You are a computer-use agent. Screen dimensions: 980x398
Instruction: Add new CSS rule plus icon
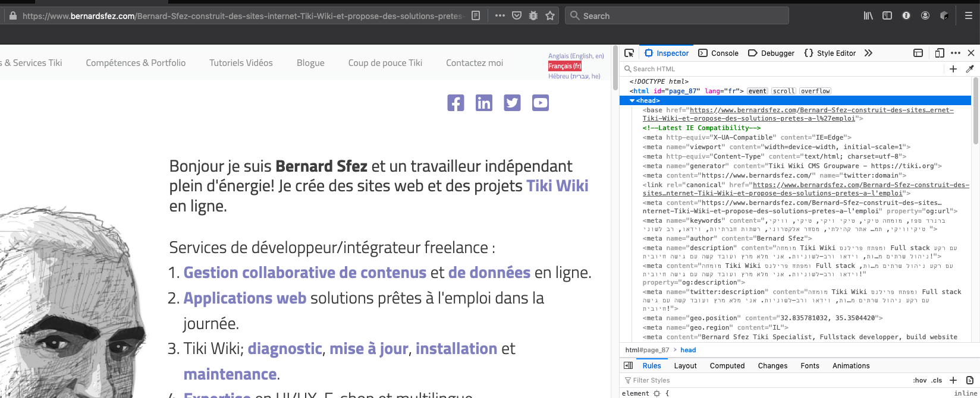[x=953, y=380]
